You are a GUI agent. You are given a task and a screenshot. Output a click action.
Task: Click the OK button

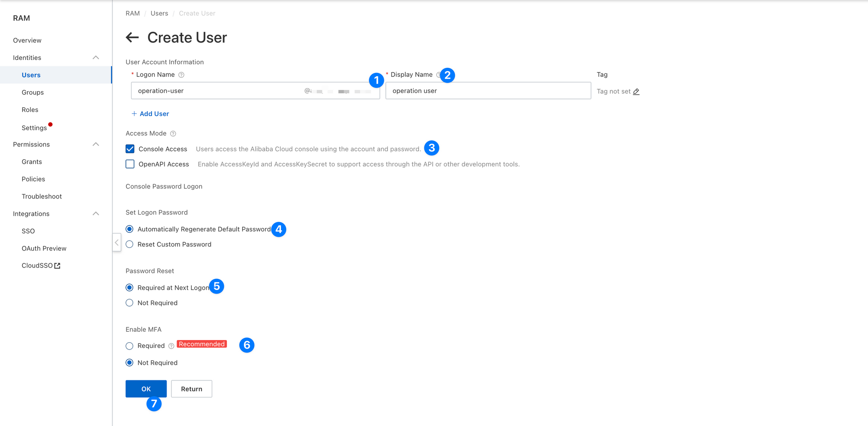pos(146,389)
